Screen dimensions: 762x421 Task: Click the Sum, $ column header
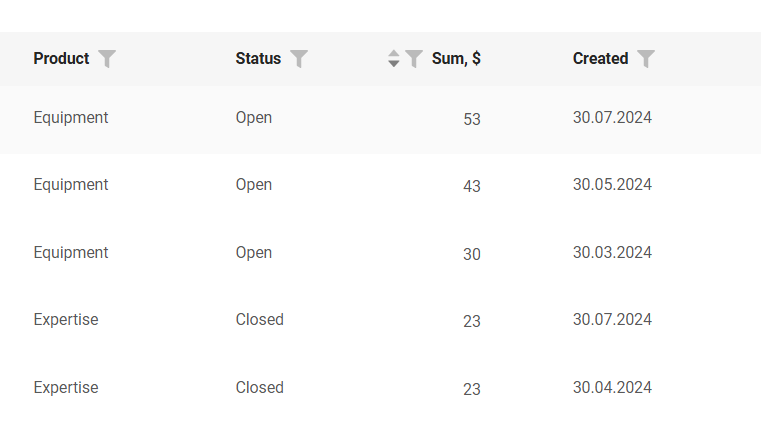click(x=456, y=59)
